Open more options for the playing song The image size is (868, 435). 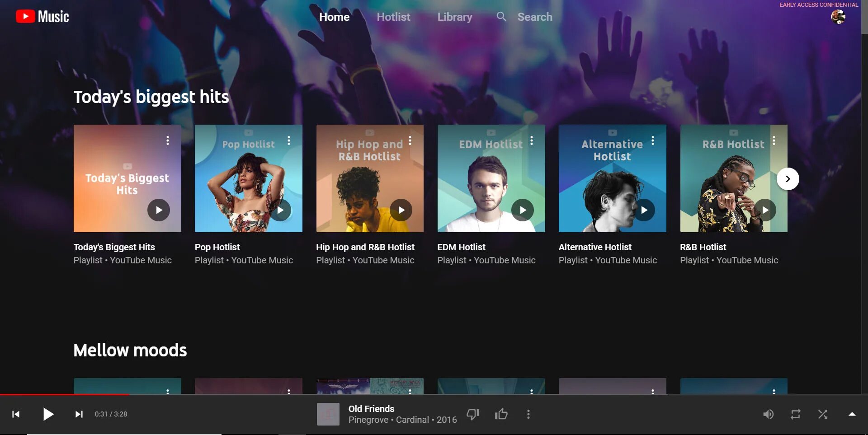click(x=528, y=414)
